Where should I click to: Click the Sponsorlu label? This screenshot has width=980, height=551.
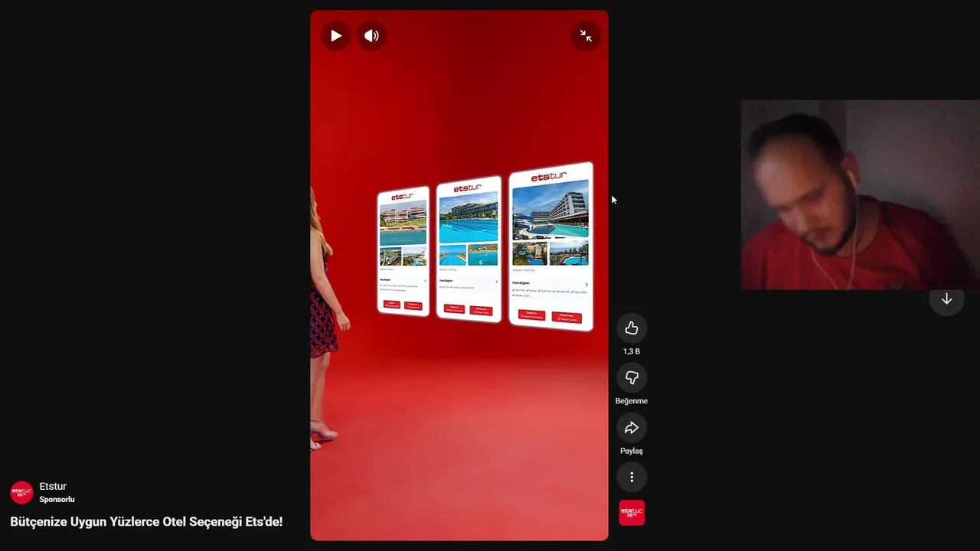click(x=57, y=500)
